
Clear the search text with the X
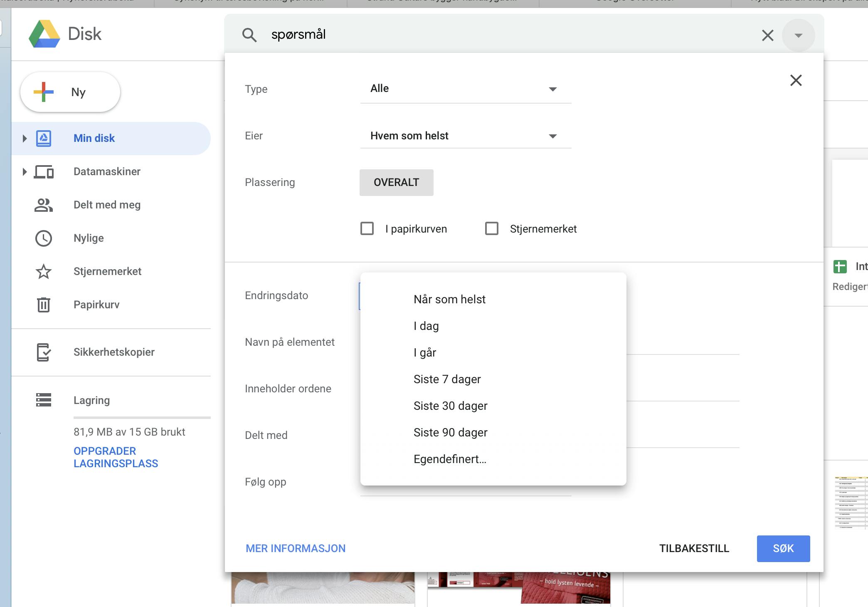(767, 35)
